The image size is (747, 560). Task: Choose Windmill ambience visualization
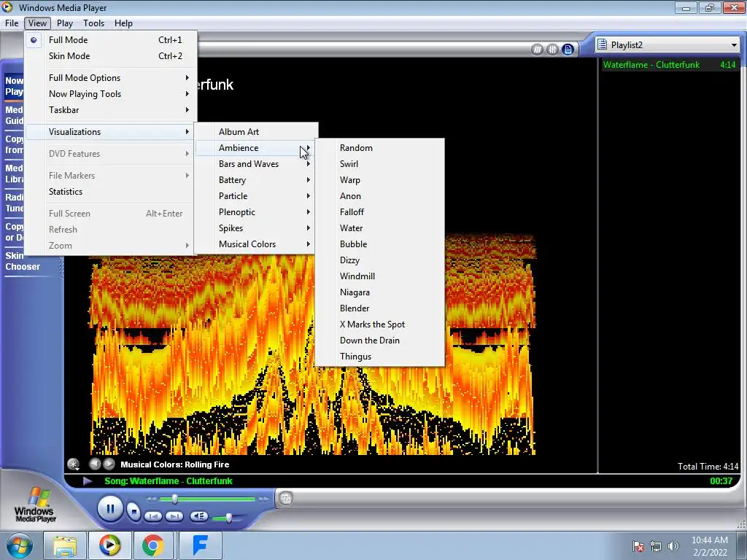pos(379,276)
